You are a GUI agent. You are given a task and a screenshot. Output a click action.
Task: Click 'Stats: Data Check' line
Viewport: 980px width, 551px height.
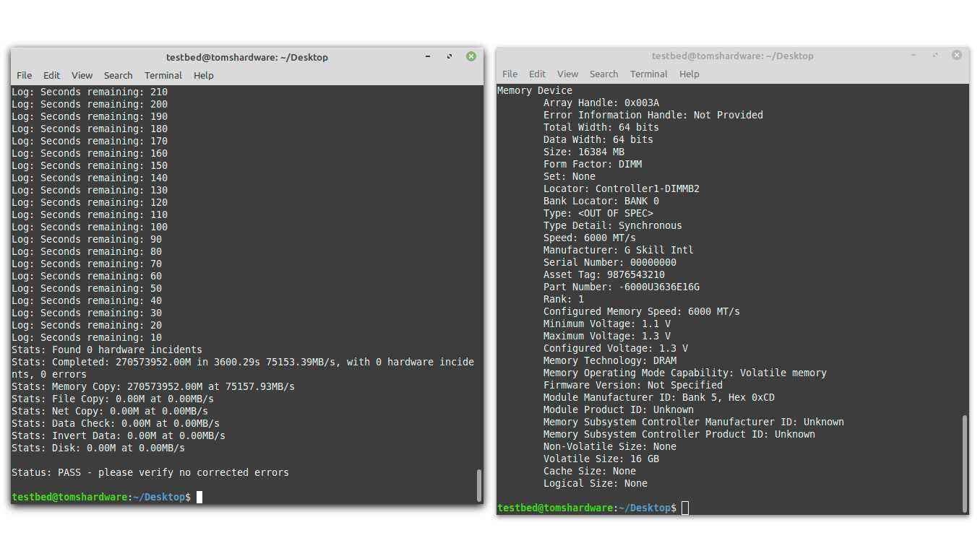[116, 423]
